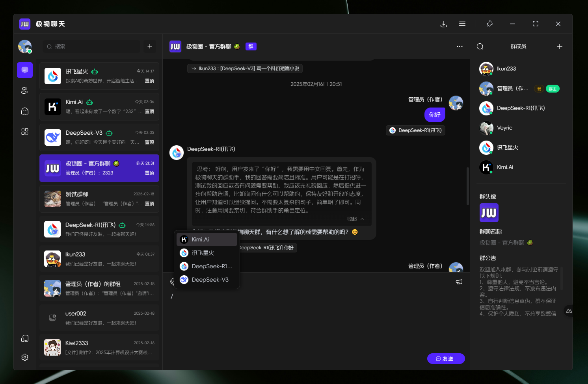Open the device icon above settings
588x384 pixels.
tap(25, 338)
